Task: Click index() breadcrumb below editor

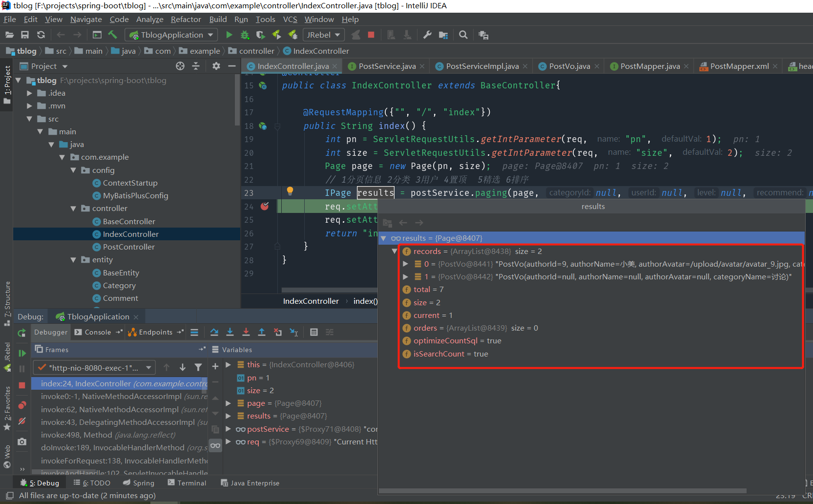Action: tap(365, 301)
